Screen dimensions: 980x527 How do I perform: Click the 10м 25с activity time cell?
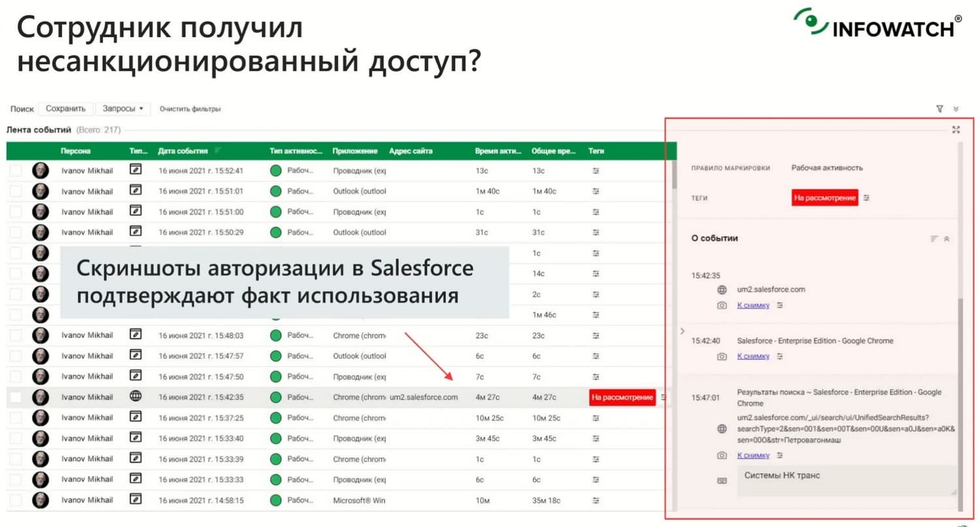click(x=489, y=418)
